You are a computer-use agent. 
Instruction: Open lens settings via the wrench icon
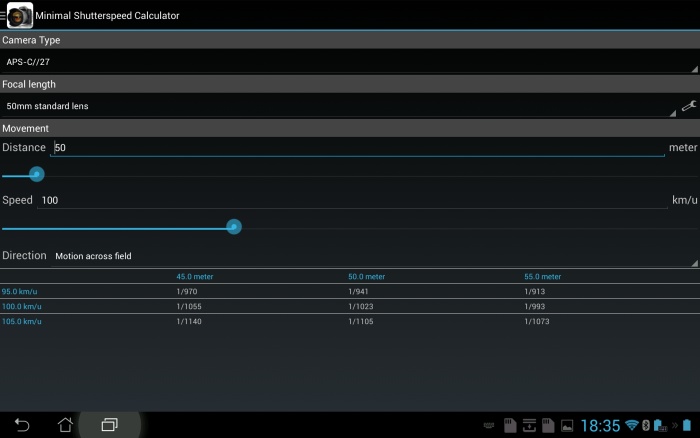point(688,105)
